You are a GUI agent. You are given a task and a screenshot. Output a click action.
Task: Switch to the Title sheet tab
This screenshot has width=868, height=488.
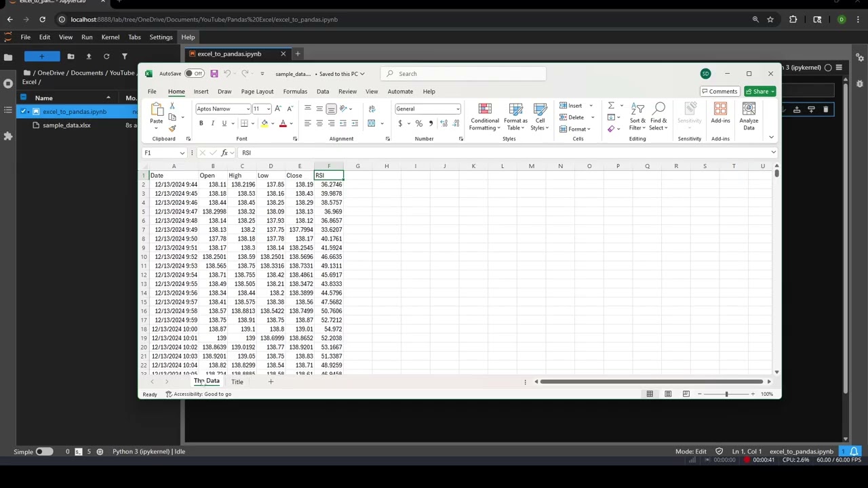[x=237, y=382]
